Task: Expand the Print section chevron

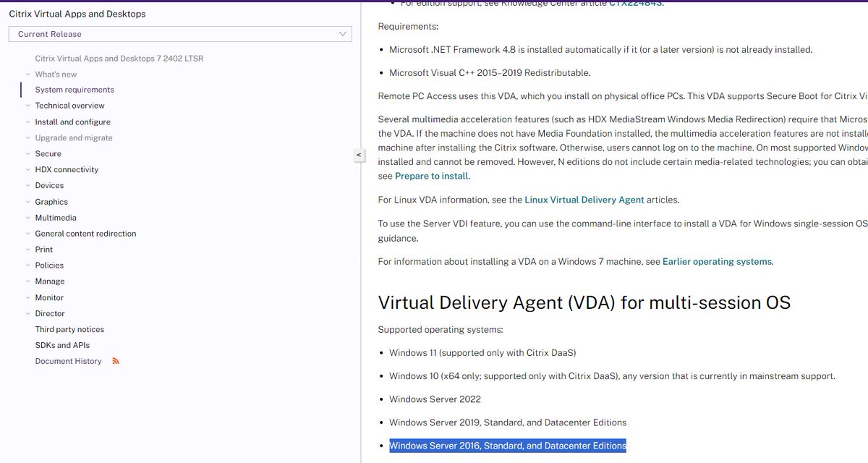Action: [27, 250]
